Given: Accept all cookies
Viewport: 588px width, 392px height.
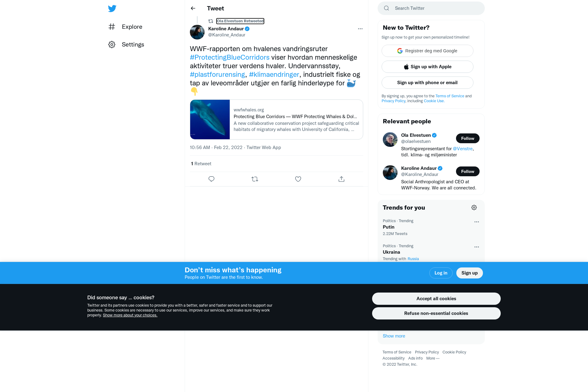Looking at the screenshot, I should pyautogui.click(x=436, y=299).
